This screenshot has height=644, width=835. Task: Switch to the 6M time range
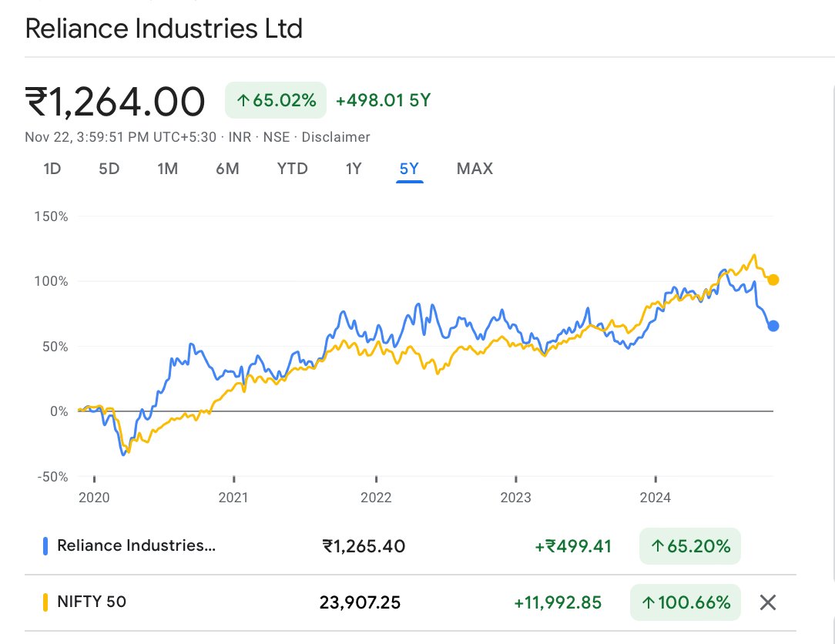(227, 169)
